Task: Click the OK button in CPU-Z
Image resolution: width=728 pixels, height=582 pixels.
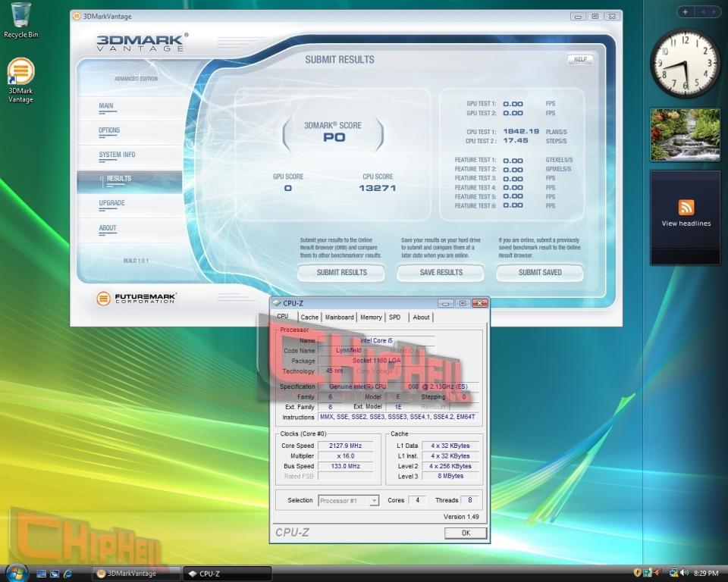Action: pyautogui.click(x=466, y=533)
